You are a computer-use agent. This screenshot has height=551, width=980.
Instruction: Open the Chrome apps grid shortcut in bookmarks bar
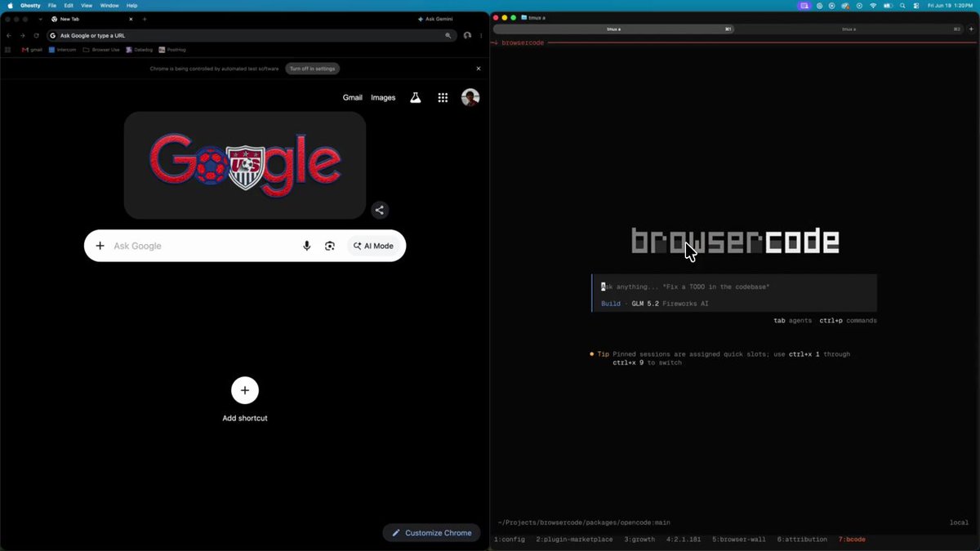pyautogui.click(x=8, y=50)
